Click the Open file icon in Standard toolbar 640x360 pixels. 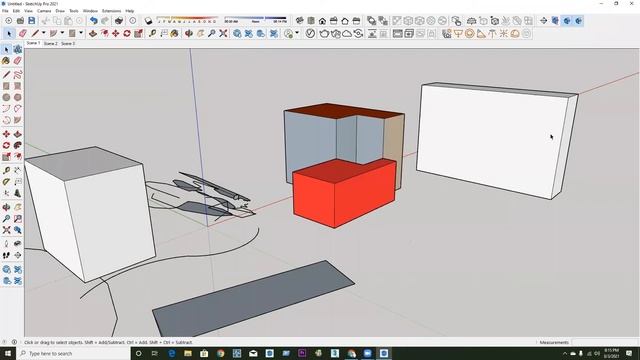click(x=20, y=21)
